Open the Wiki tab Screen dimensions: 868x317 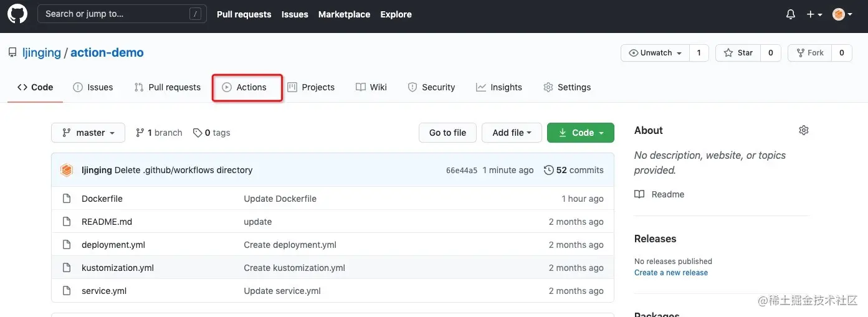point(371,87)
